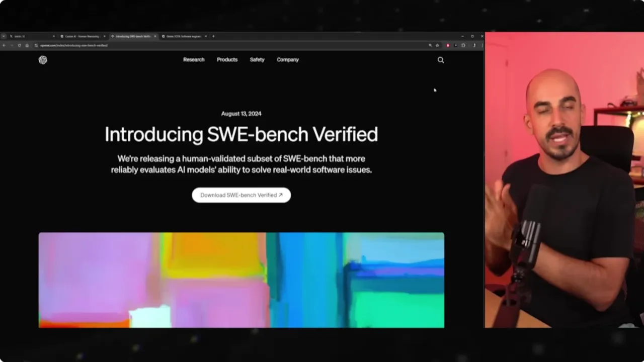This screenshot has width=644, height=362.
Task: Click the red extension icon in toolbar
Action: (448, 45)
